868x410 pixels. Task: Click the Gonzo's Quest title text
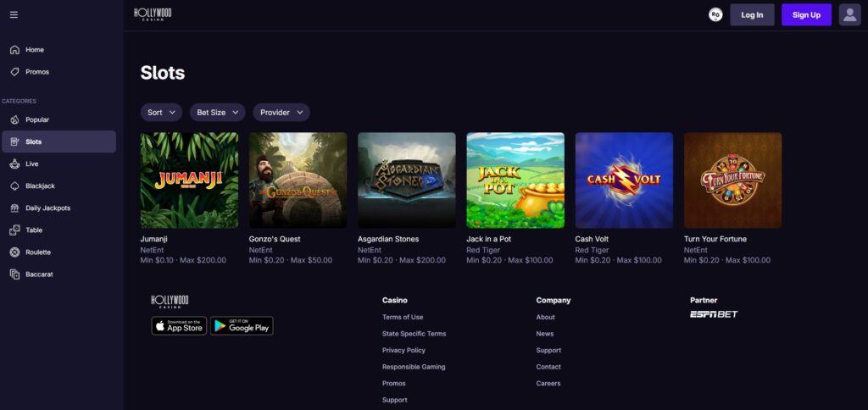click(x=275, y=239)
